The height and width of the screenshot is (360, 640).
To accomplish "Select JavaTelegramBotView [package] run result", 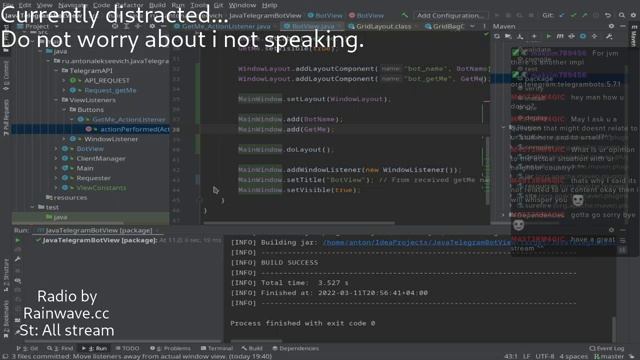I will tap(100, 240).
